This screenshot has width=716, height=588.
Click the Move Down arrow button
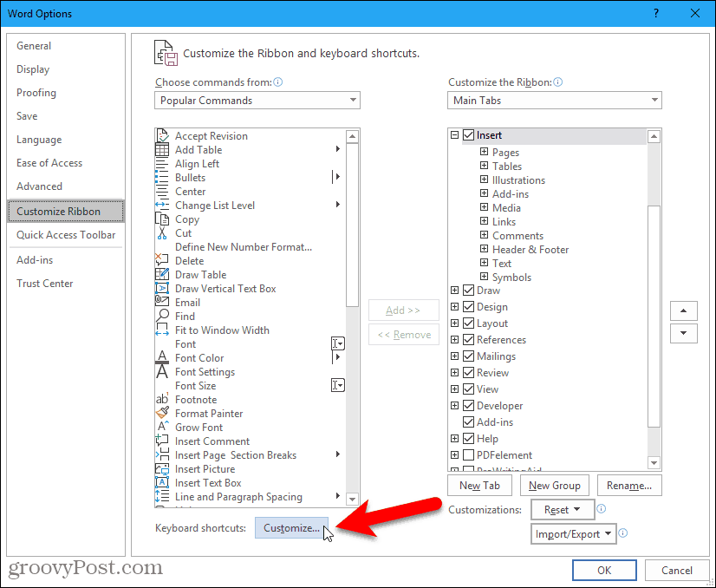coord(684,333)
